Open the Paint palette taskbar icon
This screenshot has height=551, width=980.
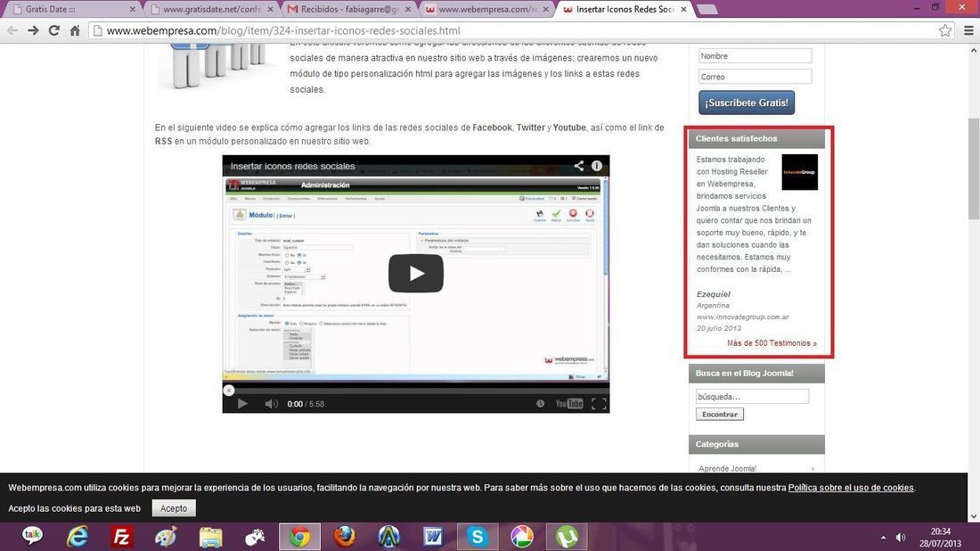(x=167, y=537)
